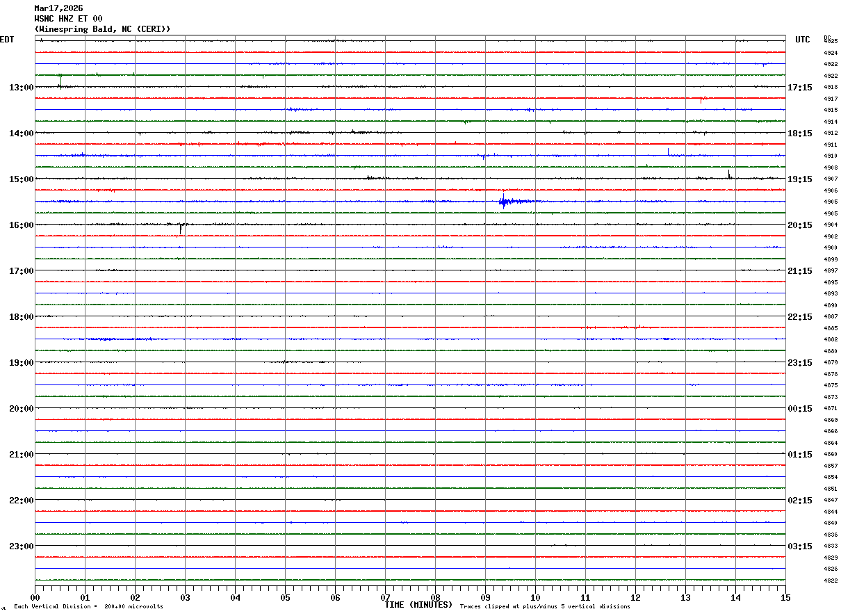Click the DC offset value 4871
This screenshot has width=841, height=616.
point(830,409)
